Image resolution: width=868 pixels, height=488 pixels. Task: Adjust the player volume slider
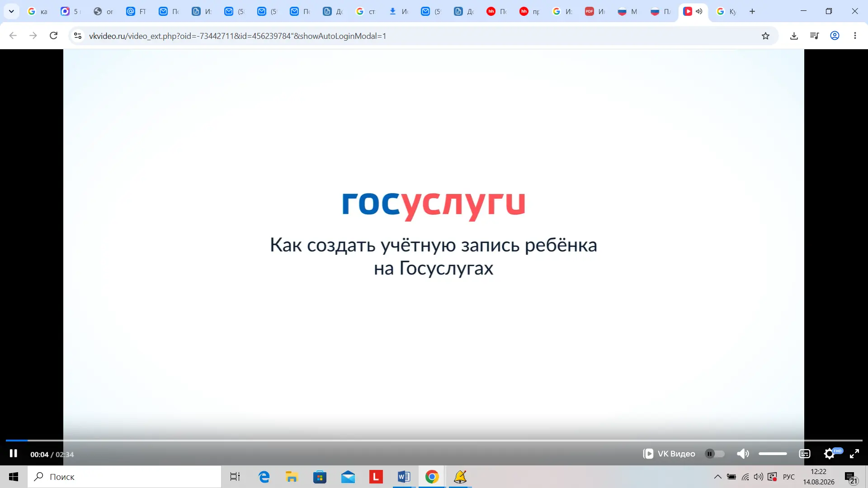773,454
